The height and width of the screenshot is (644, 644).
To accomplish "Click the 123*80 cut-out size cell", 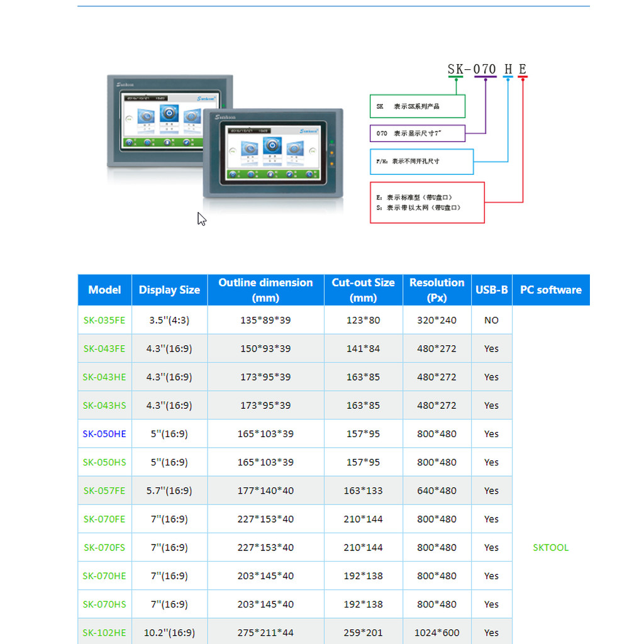I will 363,320.
